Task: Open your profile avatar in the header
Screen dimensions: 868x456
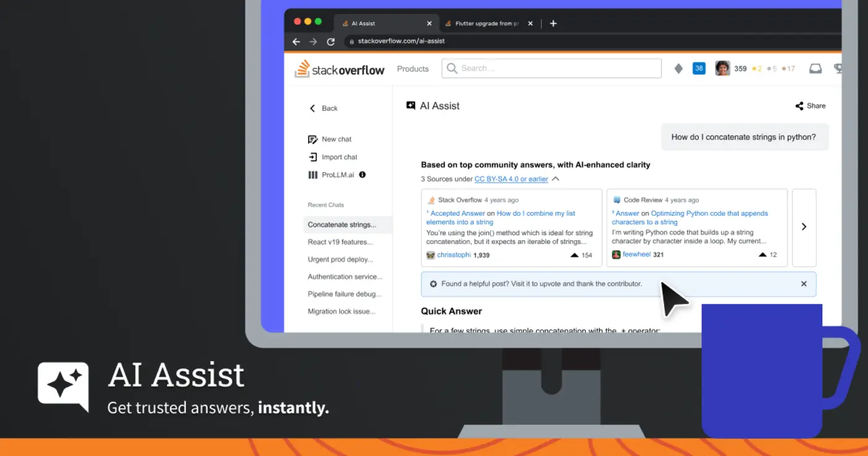Action: (x=722, y=68)
